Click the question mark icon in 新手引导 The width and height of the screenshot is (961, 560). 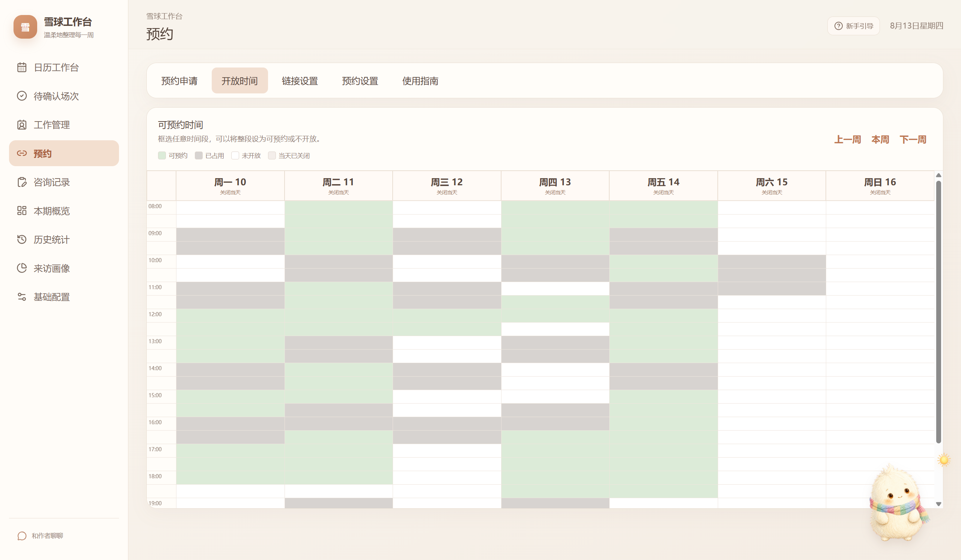click(838, 26)
